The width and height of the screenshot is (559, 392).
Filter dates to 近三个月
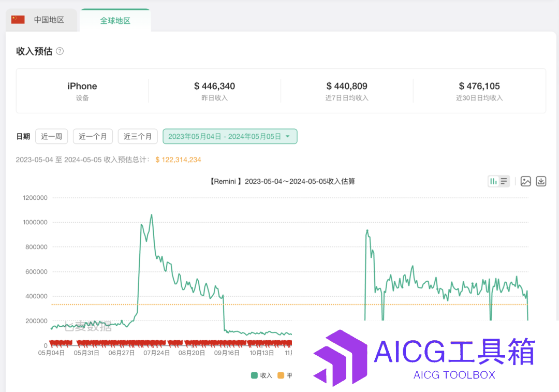(138, 136)
